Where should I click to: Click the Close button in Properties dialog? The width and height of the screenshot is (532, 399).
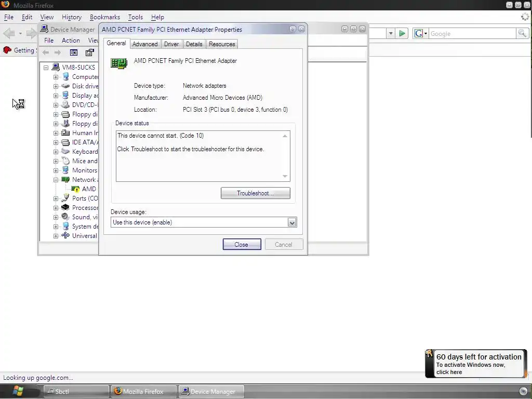[242, 244]
